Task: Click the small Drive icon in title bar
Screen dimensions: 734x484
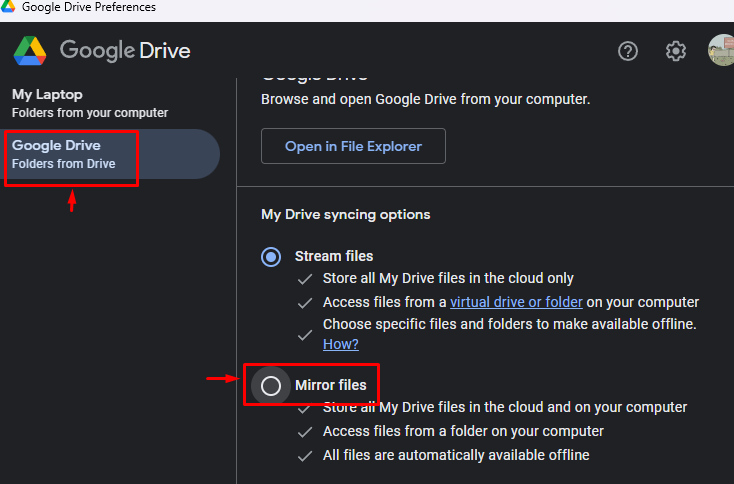Action: coord(9,7)
